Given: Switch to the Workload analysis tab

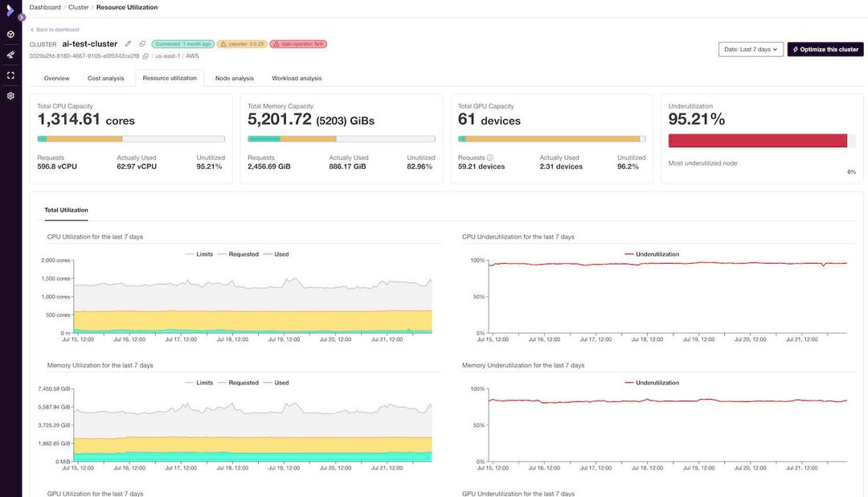Looking at the screenshot, I should point(297,77).
